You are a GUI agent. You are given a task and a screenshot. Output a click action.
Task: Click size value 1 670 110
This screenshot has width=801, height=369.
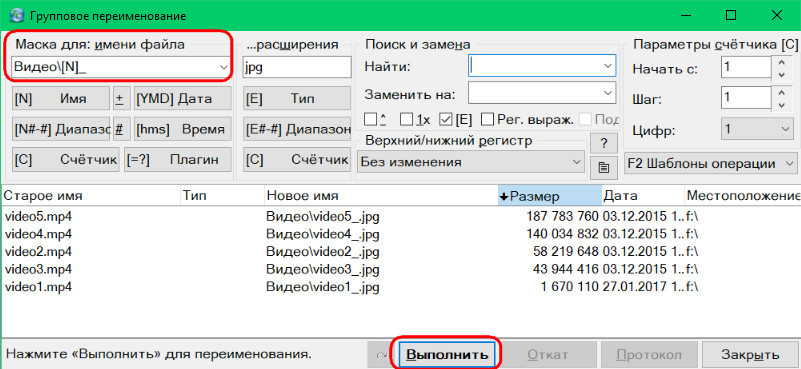click(570, 287)
